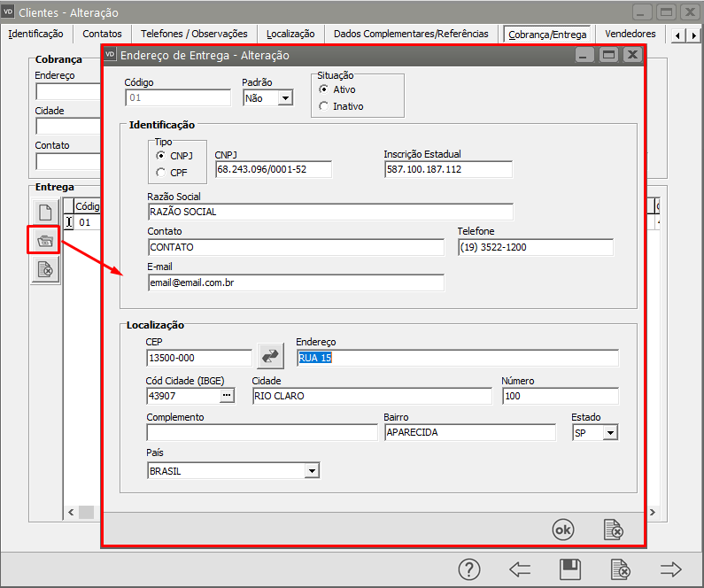Expand the País dropdown list

pyautogui.click(x=311, y=471)
